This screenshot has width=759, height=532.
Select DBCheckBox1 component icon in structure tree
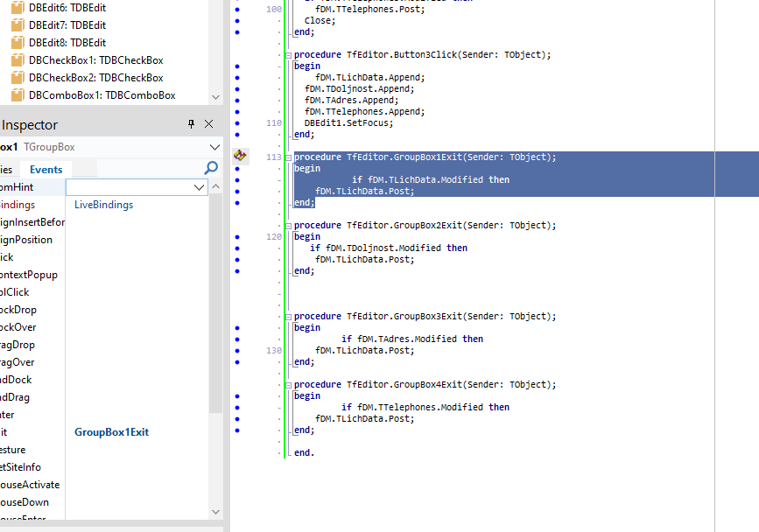(18, 60)
